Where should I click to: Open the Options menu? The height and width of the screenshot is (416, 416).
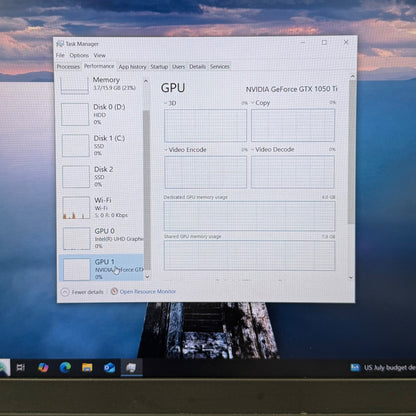click(x=79, y=55)
